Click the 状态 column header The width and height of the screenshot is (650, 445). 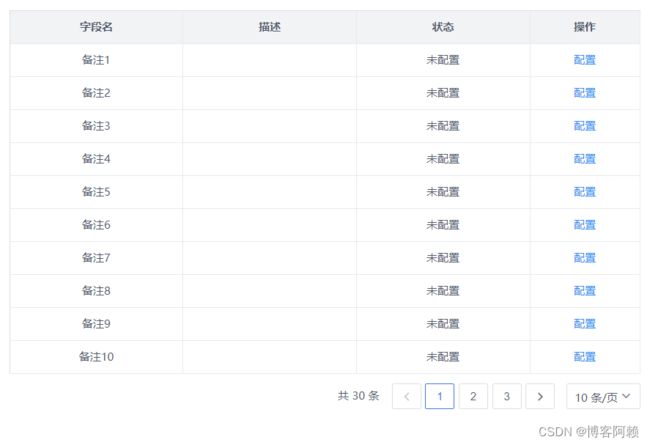click(443, 27)
